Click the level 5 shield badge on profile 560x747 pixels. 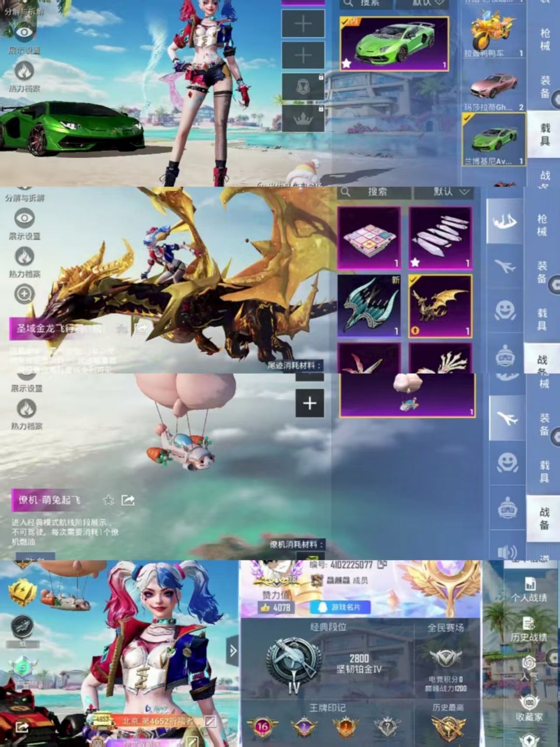pos(23,666)
